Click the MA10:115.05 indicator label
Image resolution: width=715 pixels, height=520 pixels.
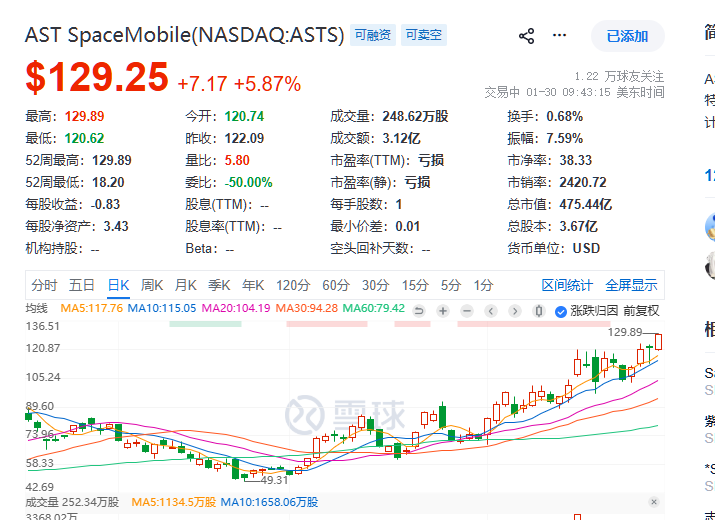tap(162, 308)
